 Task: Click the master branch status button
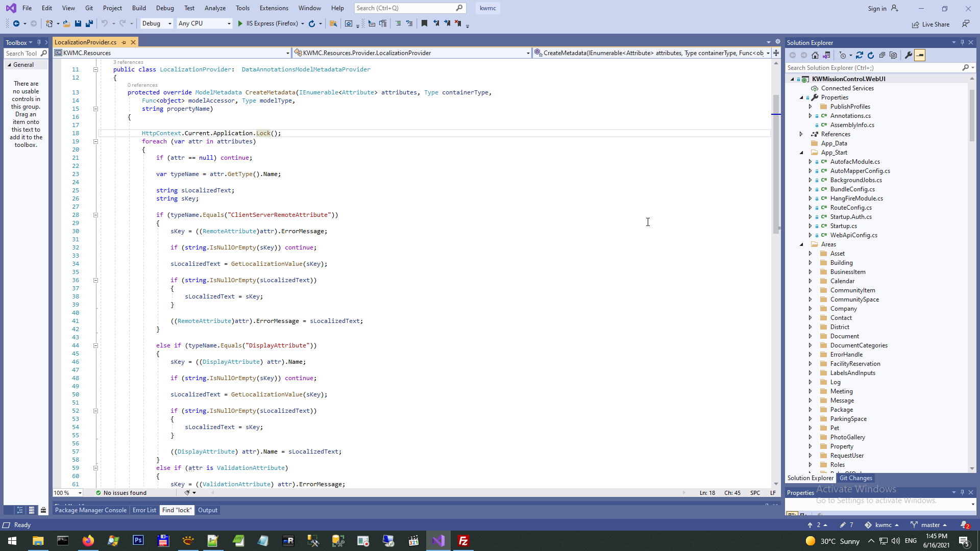(x=930, y=525)
